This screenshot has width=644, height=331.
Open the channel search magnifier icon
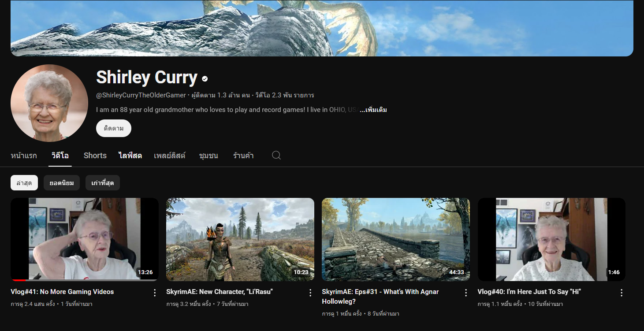(276, 155)
